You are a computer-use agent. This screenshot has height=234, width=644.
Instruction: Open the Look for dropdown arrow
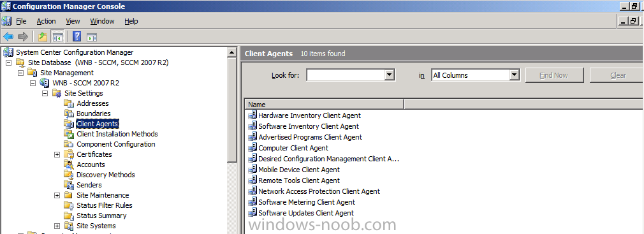[x=390, y=75]
